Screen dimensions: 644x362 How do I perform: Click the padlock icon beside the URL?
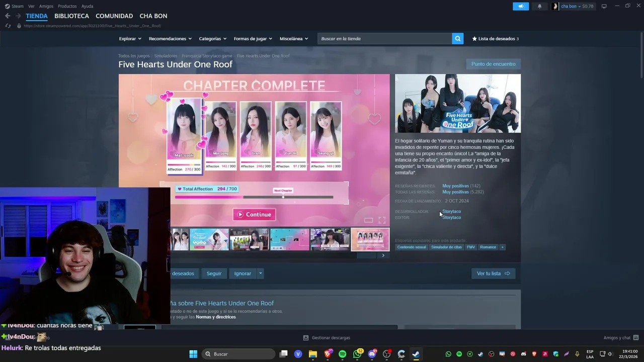19,26
